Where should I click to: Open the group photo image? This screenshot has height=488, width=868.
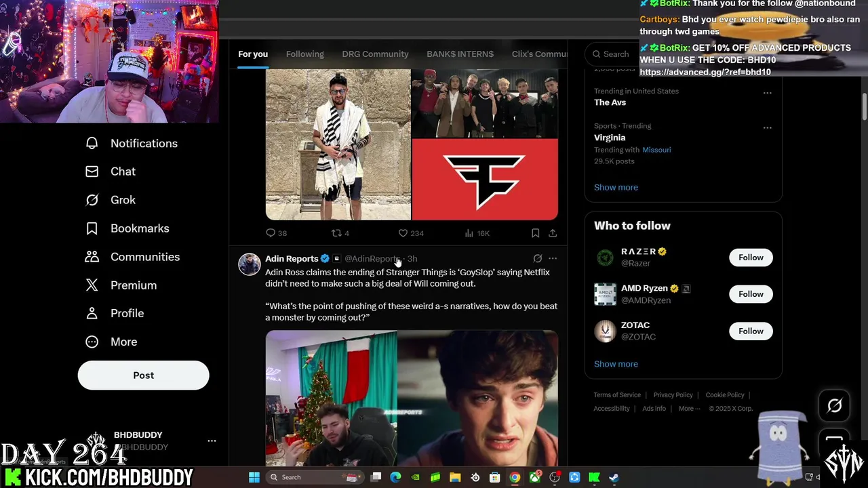485,104
